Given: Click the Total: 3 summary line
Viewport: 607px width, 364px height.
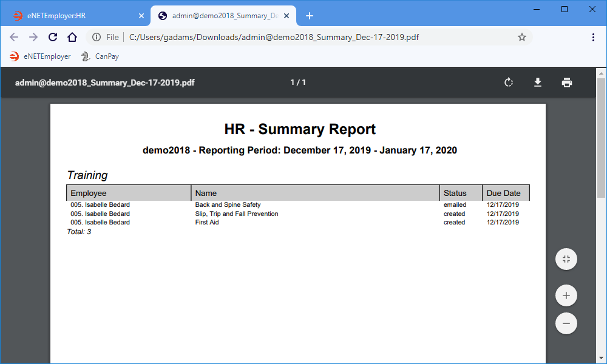Looking at the screenshot, I should click(x=79, y=232).
